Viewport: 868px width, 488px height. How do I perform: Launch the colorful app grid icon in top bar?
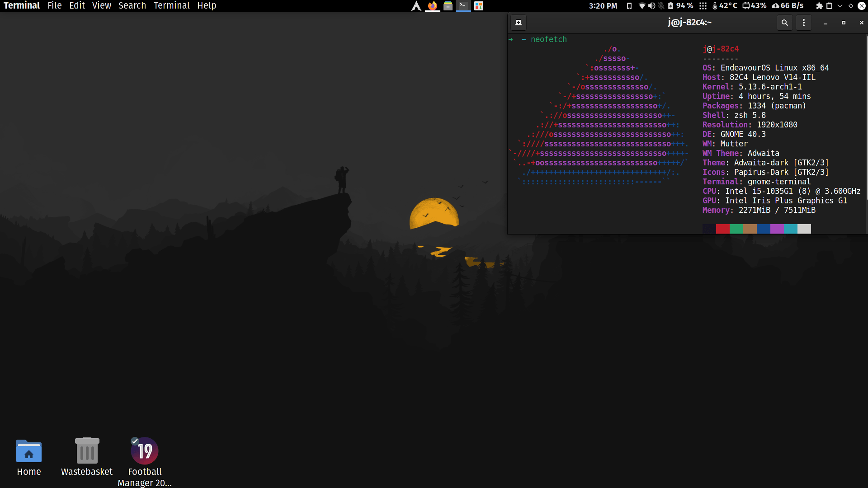pos(478,6)
